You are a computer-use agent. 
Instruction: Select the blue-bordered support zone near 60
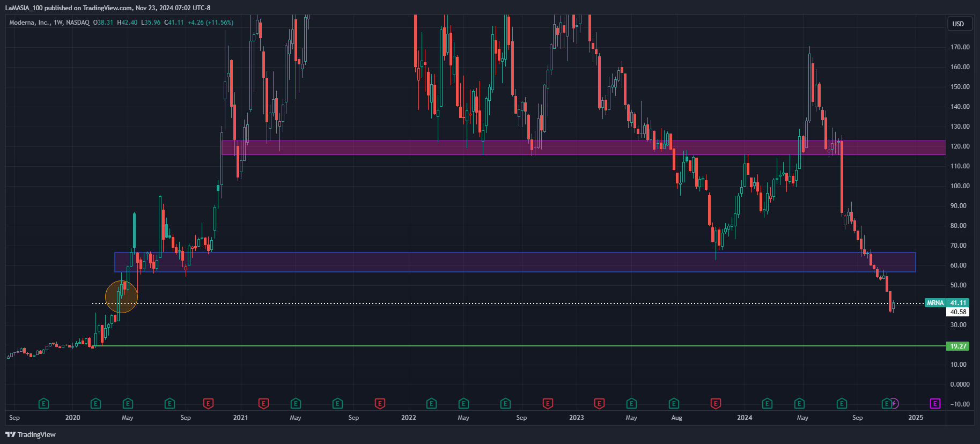(x=515, y=262)
